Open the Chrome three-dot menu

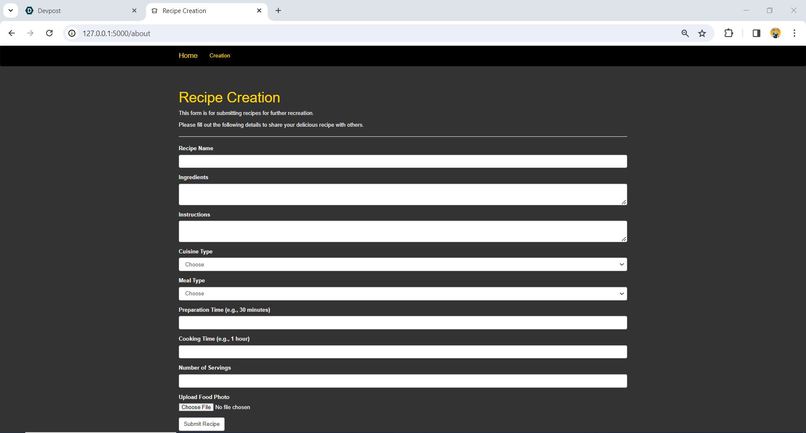[x=794, y=33]
